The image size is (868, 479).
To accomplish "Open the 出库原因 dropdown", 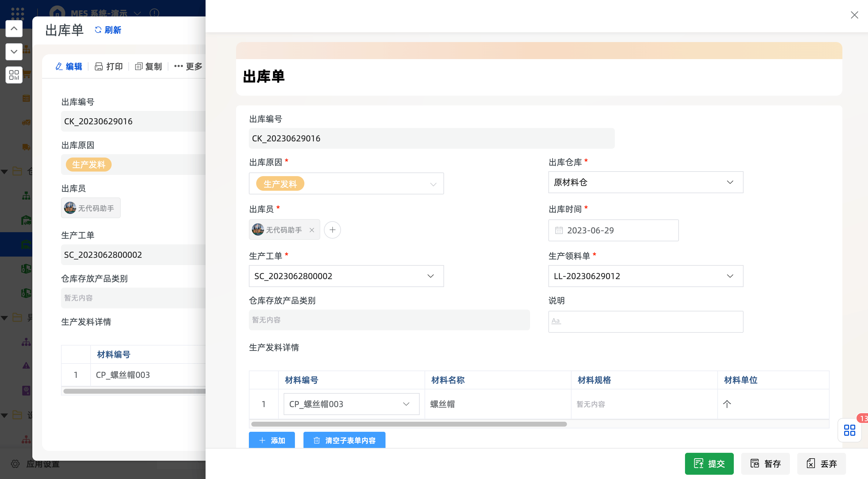I will [x=433, y=184].
